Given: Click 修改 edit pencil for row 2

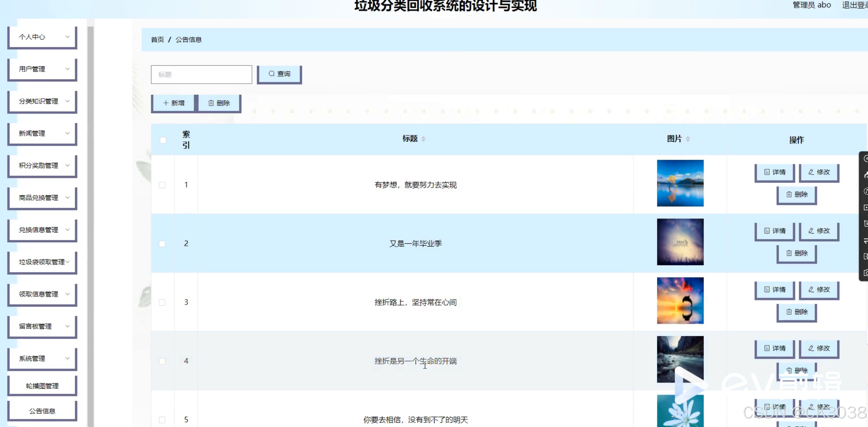Looking at the screenshot, I should 819,231.
